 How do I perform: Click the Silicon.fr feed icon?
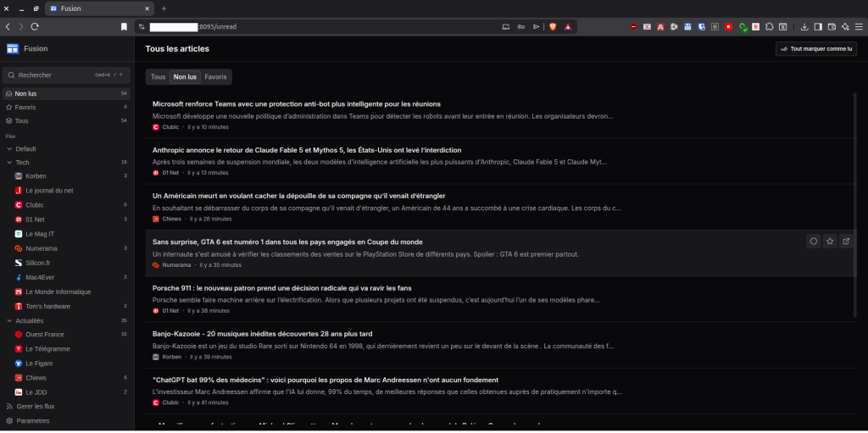click(x=19, y=263)
